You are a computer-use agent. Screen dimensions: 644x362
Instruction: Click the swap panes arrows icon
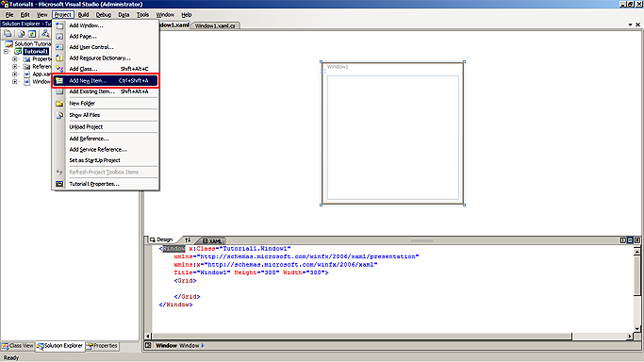tap(188, 240)
